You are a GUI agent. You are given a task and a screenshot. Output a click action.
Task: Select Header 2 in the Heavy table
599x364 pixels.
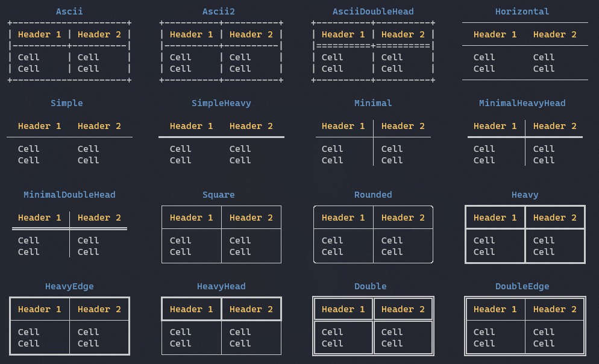(x=554, y=218)
